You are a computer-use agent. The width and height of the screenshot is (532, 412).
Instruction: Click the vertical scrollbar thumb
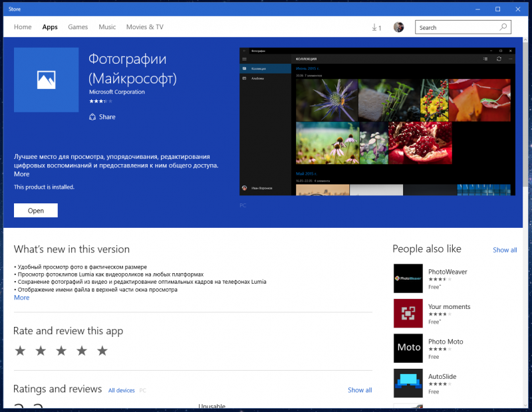[525, 115]
